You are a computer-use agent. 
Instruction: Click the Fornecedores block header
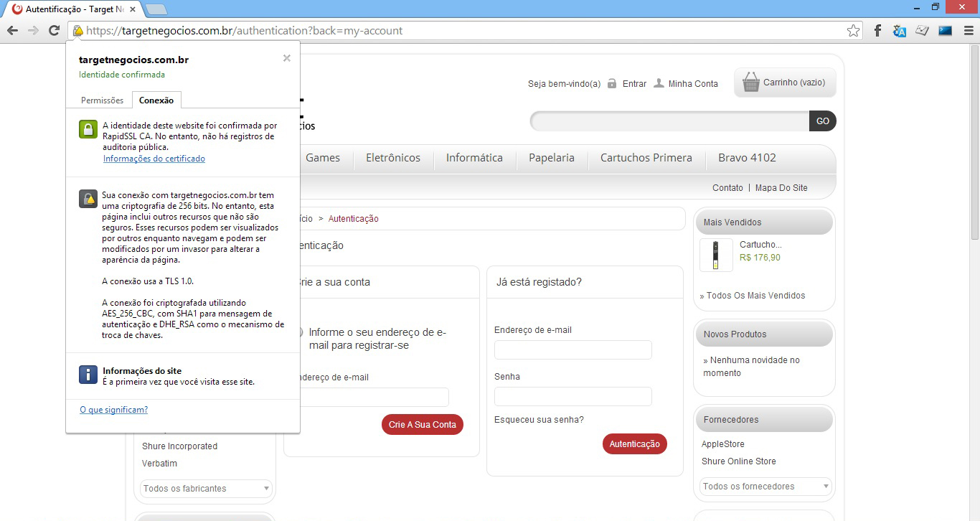pyautogui.click(x=764, y=420)
